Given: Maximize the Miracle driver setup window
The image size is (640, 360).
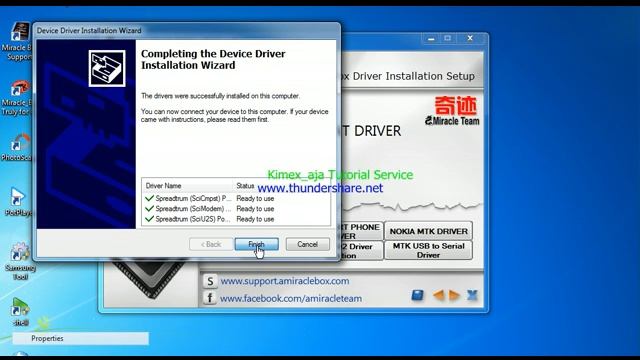Looking at the screenshot, I should click(x=448, y=38).
